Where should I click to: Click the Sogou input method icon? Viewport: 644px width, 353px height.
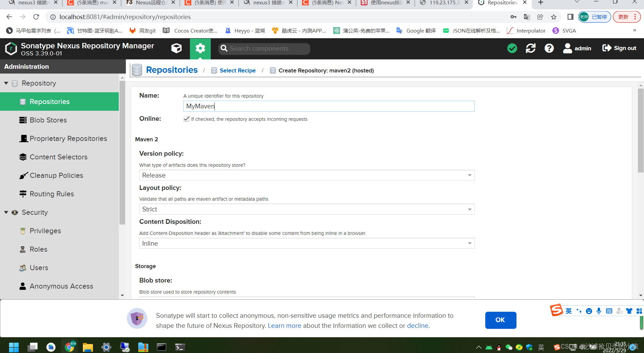tap(556, 310)
